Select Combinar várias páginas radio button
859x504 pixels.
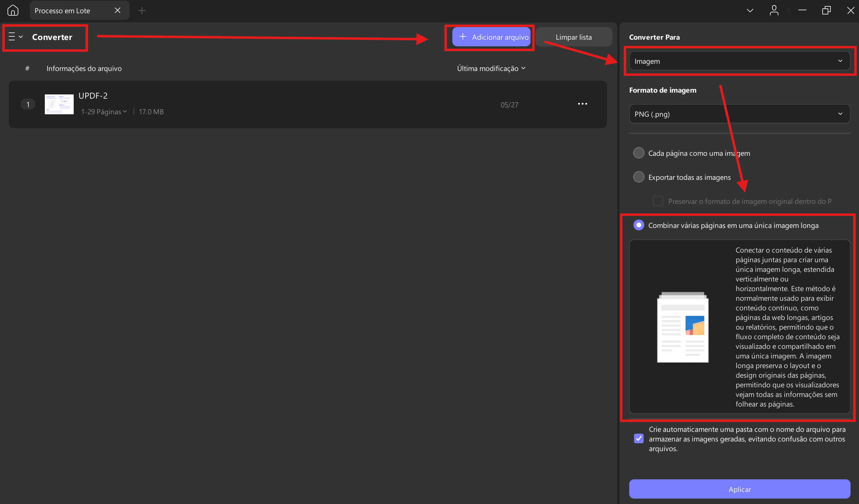point(639,225)
